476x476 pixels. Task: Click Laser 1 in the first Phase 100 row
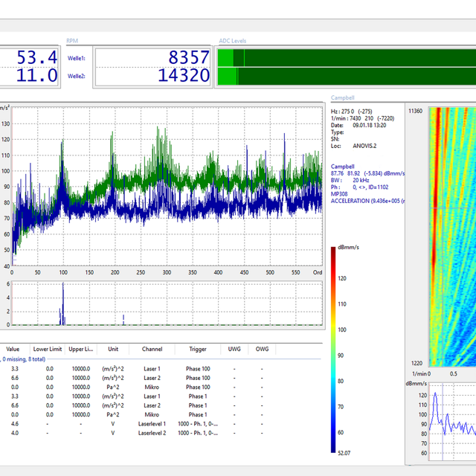click(152, 369)
